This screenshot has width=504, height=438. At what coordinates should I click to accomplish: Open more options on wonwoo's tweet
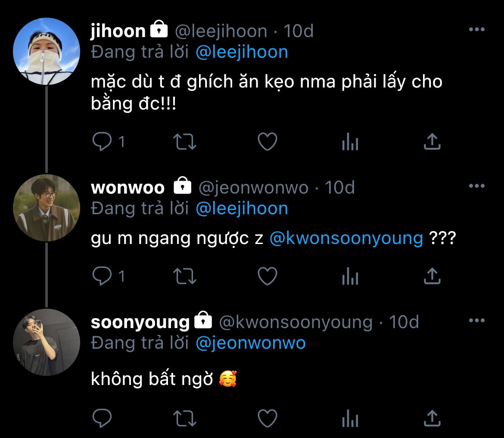coord(476,186)
